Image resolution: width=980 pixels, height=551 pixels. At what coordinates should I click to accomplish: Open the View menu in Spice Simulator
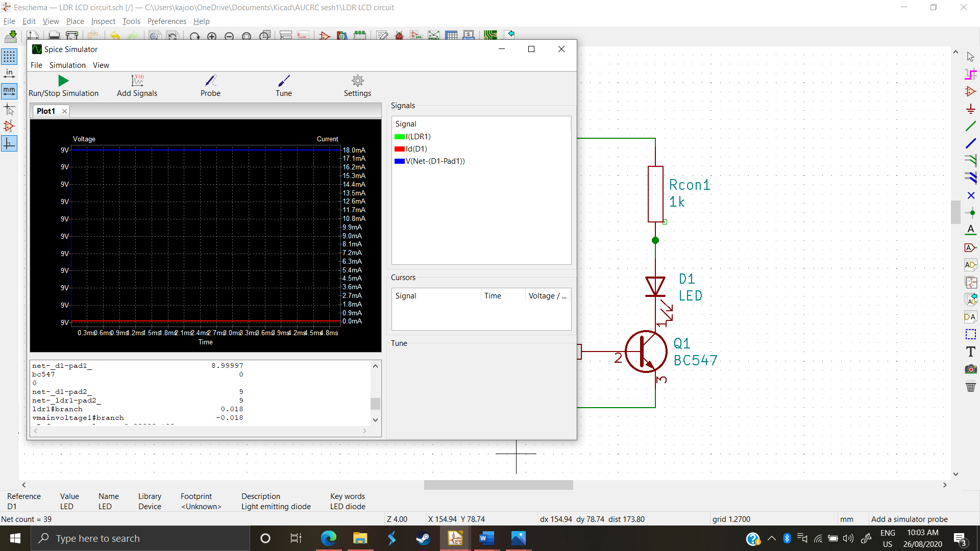coord(101,65)
